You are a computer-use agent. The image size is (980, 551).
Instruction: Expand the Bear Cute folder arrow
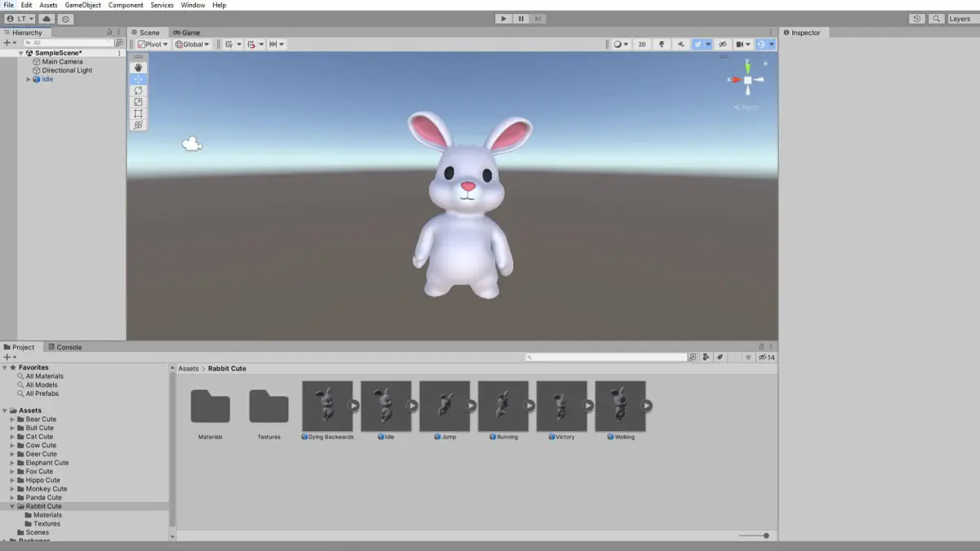tap(13, 420)
